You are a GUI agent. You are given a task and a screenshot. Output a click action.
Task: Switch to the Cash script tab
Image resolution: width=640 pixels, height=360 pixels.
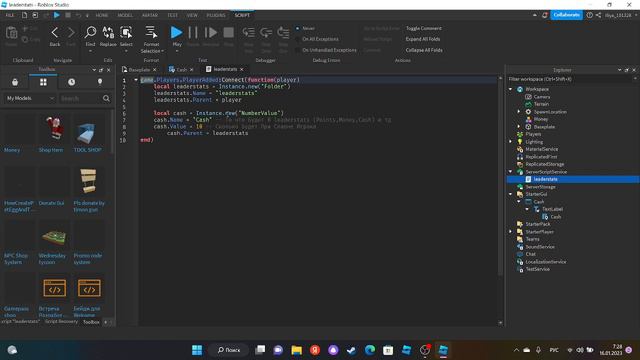click(181, 70)
